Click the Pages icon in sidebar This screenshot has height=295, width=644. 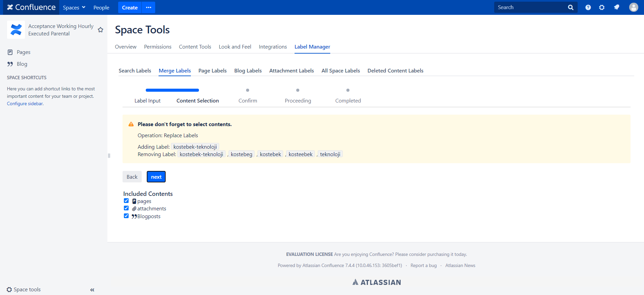click(10, 52)
